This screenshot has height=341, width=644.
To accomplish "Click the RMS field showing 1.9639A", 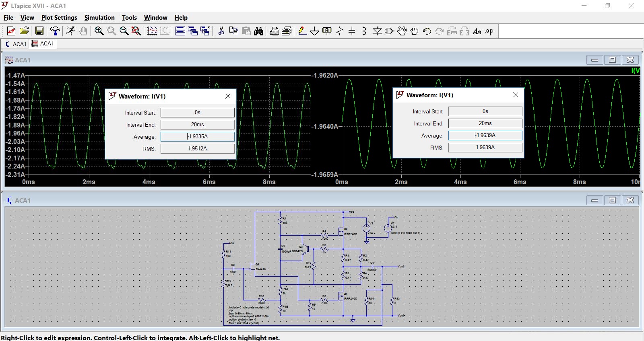I will click(485, 148).
